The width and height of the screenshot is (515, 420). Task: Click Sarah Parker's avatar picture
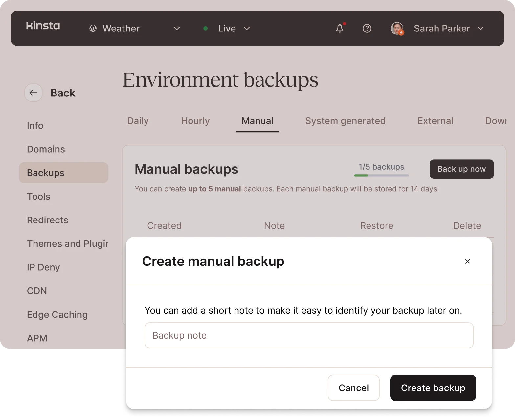[x=397, y=29]
